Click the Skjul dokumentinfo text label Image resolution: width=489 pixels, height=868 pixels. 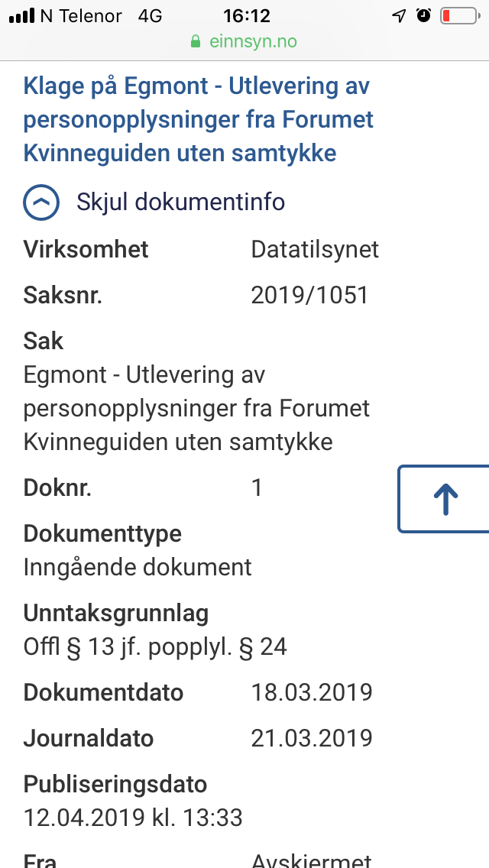point(180,202)
